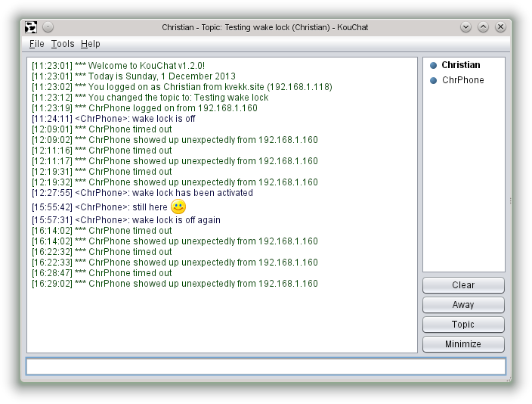Click message 'wake lock is off' at 11:24:11
532x404 pixels.
[113, 119]
